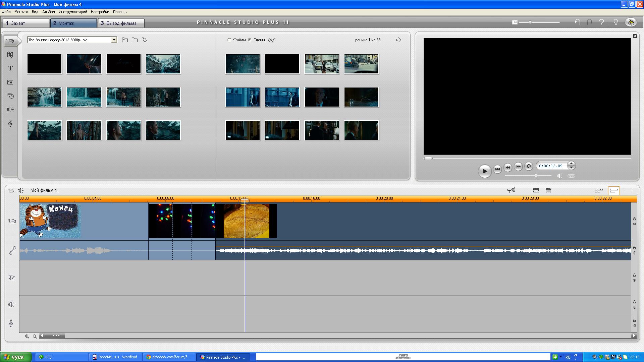Click the glasses view icon beside Сцены
Image resolution: width=644 pixels, height=362 pixels.
(272, 40)
